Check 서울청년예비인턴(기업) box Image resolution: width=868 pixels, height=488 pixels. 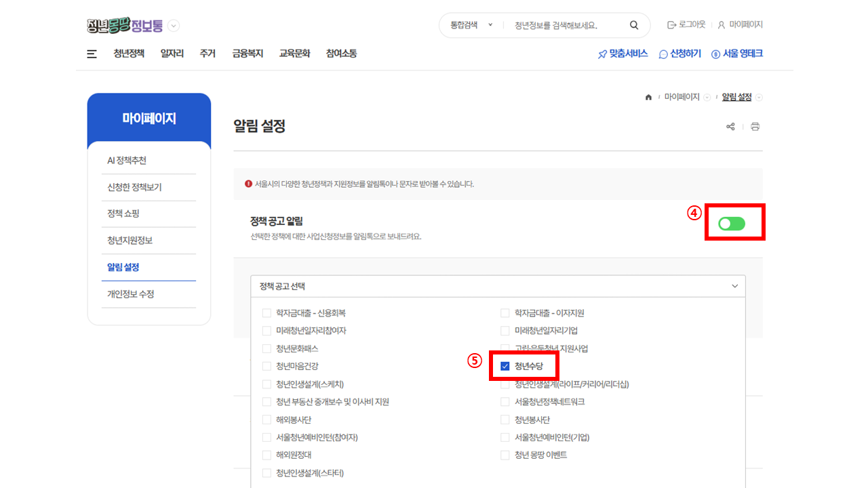[x=505, y=437]
